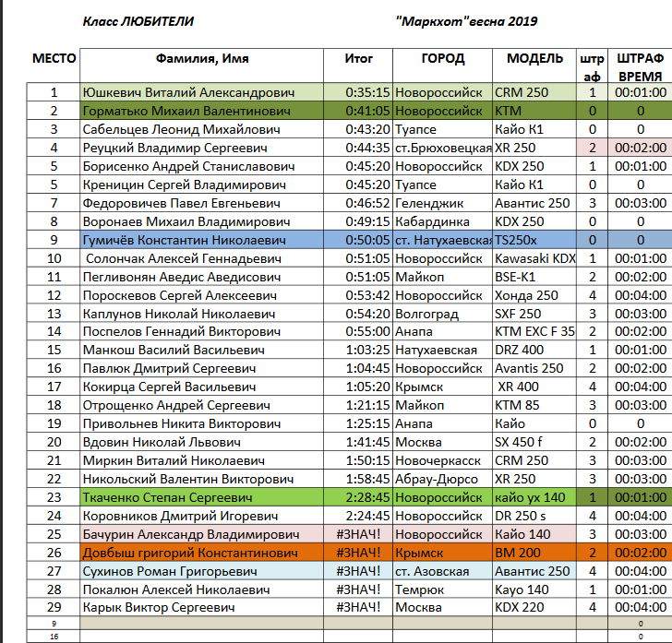Click cell Каплунов Николай Николаевич
Screen dimensions: 672x643
[202, 313]
